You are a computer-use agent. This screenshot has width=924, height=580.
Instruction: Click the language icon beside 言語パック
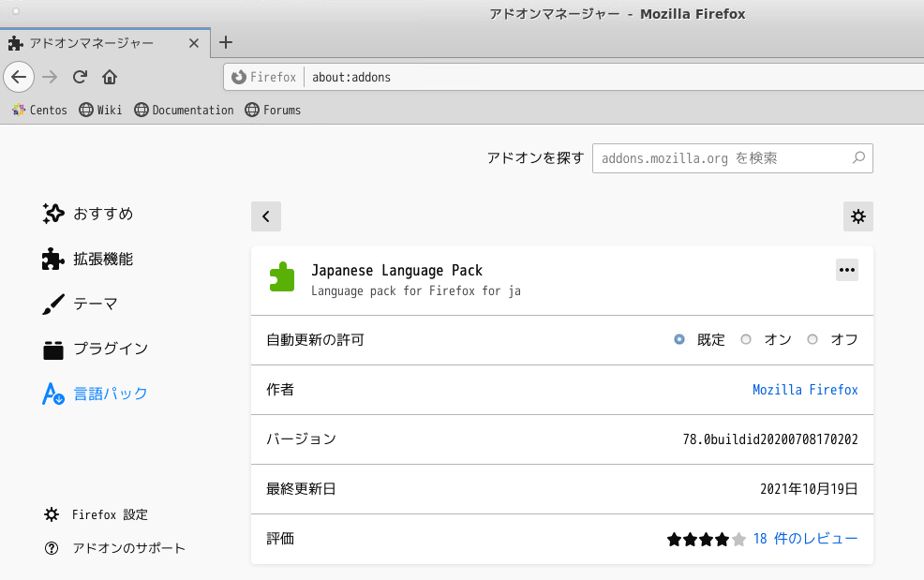point(53,394)
